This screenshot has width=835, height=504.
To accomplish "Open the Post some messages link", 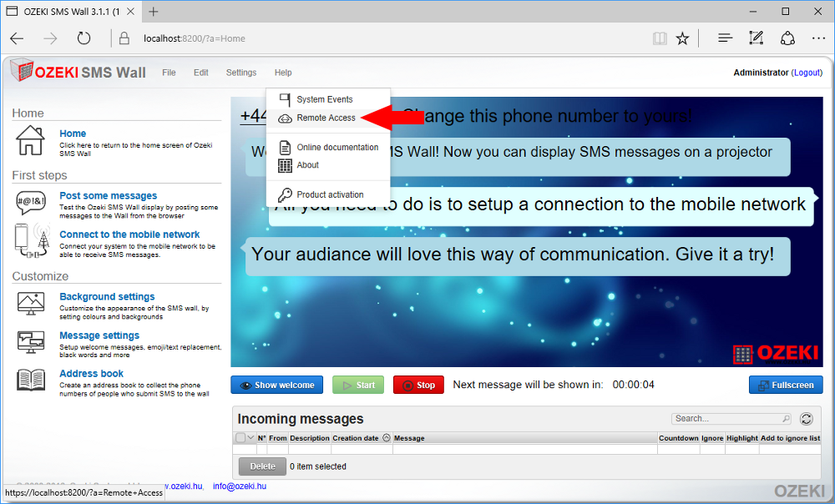I will click(x=108, y=195).
